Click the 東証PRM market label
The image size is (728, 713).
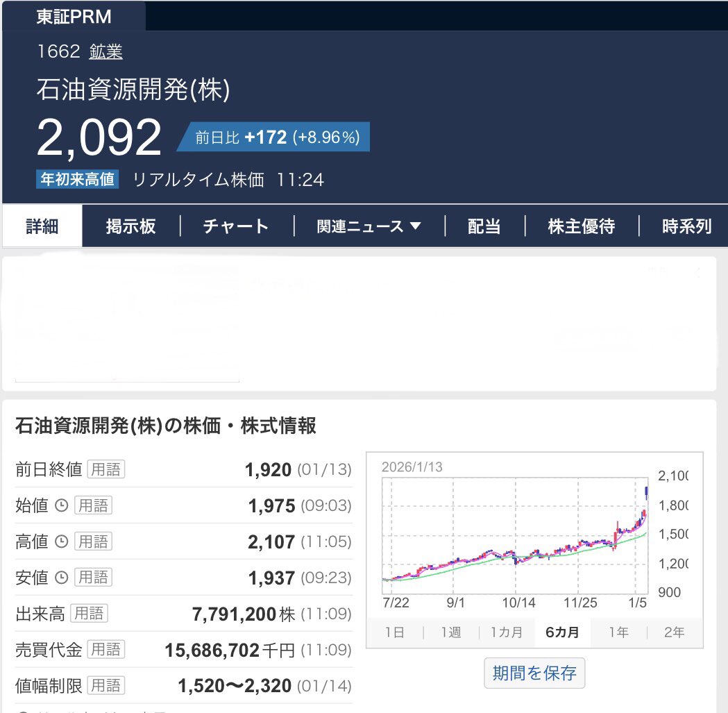(74, 17)
